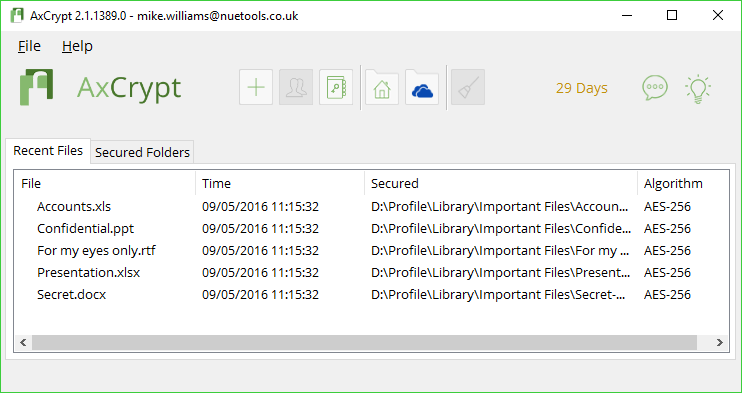This screenshot has height=393, width=742.
Task: Click the plus icon to secure files
Action: (256, 87)
